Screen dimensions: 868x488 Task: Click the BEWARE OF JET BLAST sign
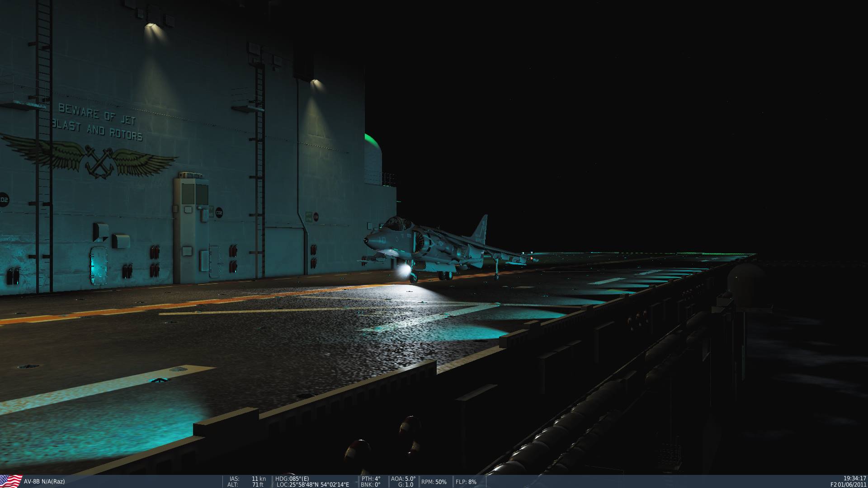97,122
